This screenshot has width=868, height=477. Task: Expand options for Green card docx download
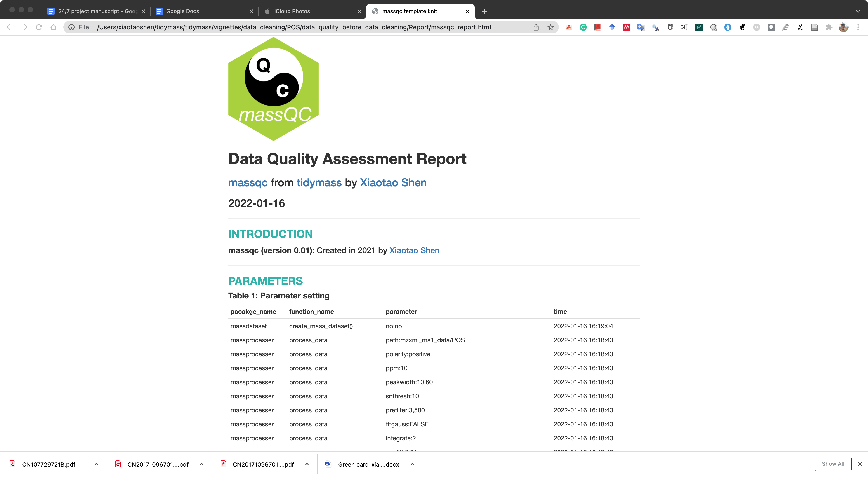click(x=412, y=464)
